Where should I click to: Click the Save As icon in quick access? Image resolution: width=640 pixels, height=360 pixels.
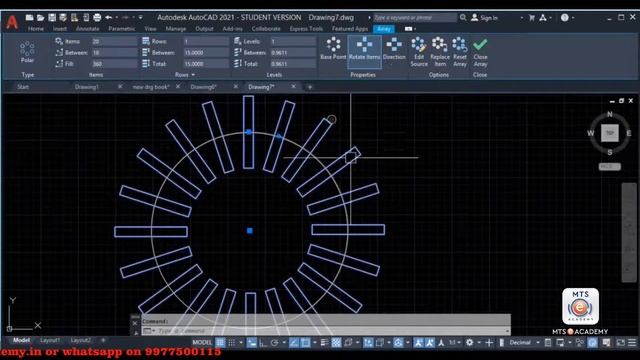tap(63, 18)
